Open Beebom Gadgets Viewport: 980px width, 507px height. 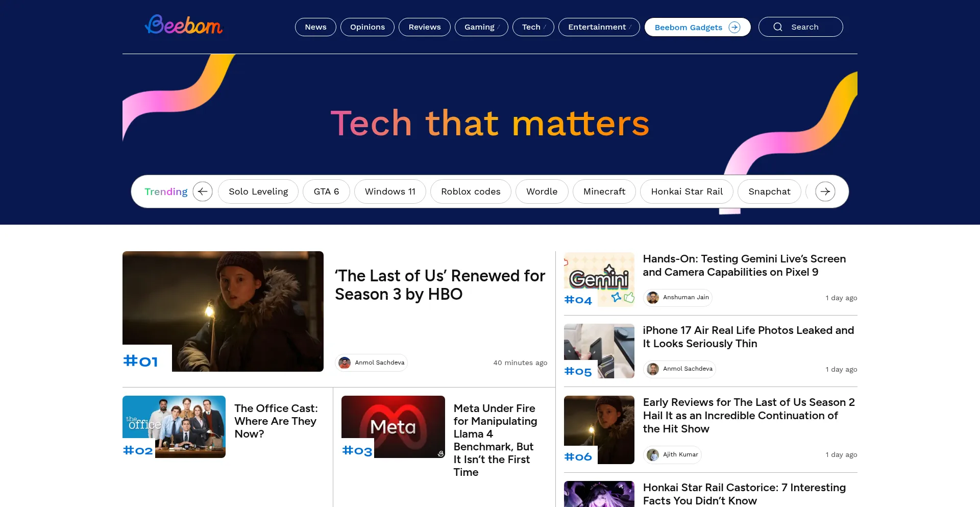tap(697, 27)
